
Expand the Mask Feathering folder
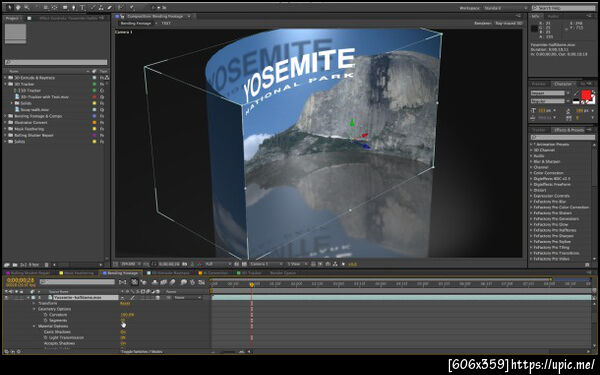coord(6,129)
